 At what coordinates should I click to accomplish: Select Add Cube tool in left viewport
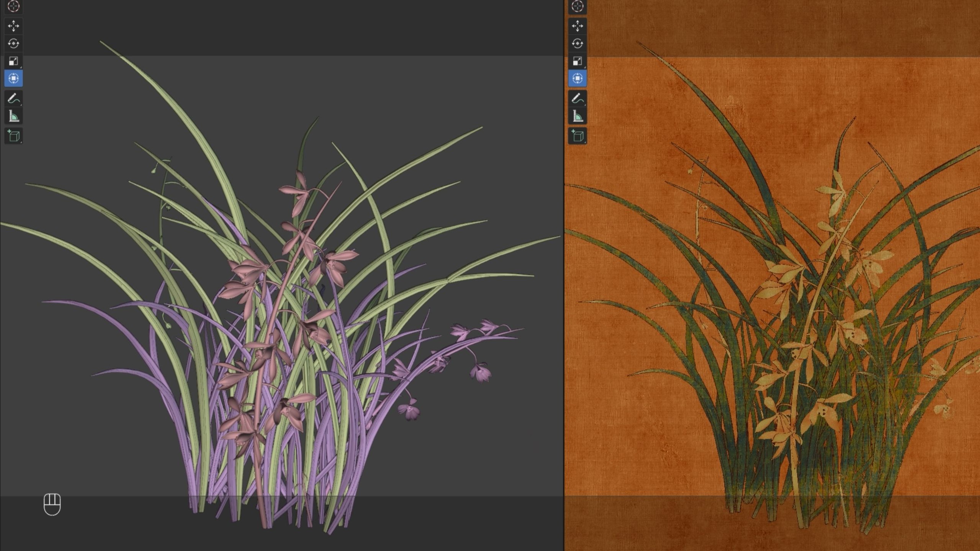[x=13, y=136]
